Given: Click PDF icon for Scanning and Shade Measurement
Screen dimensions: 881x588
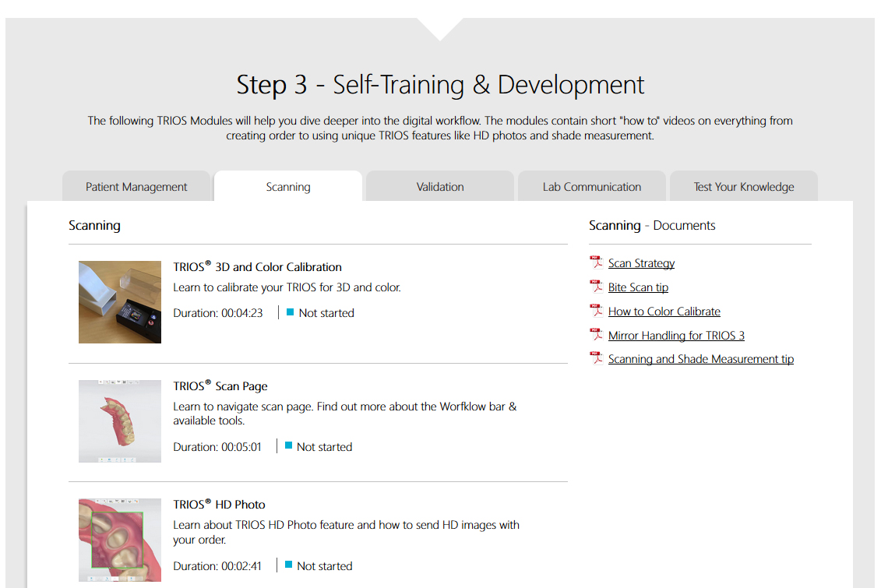Looking at the screenshot, I should [597, 358].
